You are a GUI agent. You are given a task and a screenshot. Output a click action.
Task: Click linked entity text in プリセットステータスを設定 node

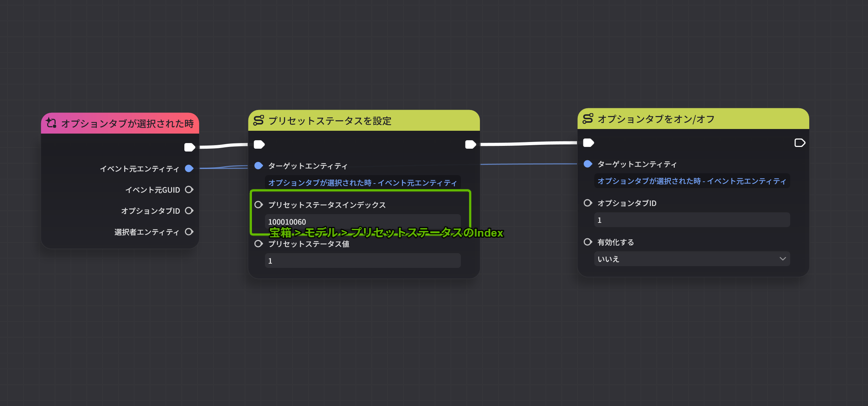[x=362, y=183]
